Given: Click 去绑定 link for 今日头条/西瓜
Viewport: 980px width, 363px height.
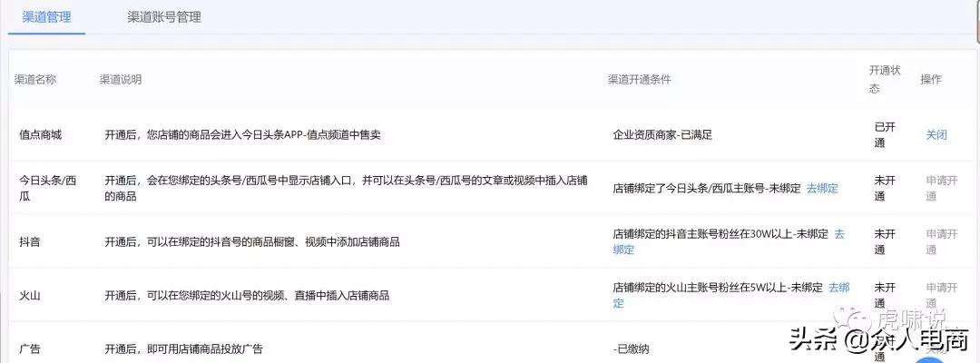Looking at the screenshot, I should click(822, 188).
